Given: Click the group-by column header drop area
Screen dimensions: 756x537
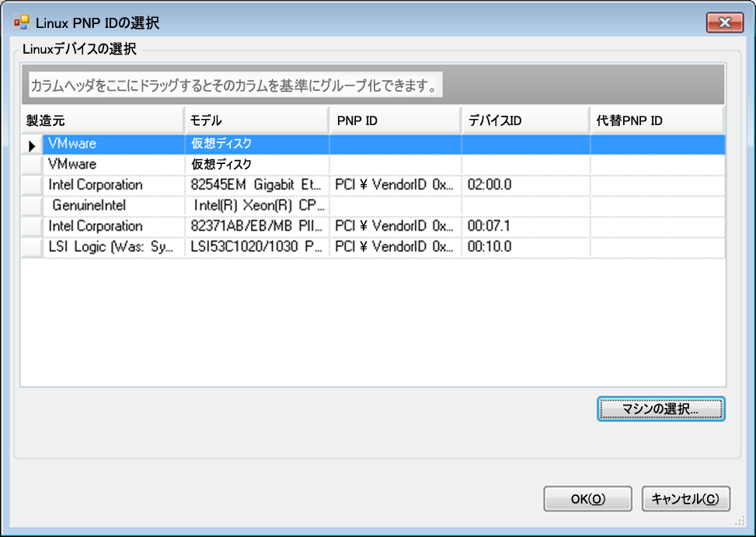Looking at the screenshot, I should (373, 85).
